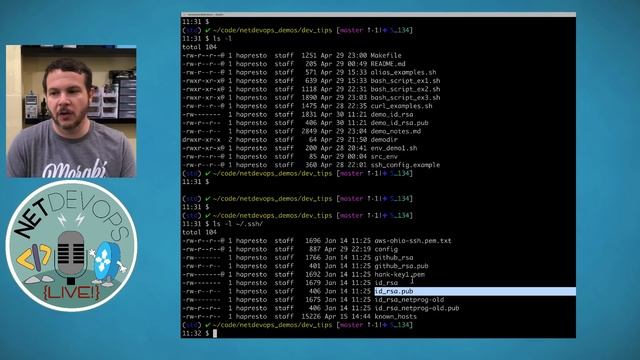Click the 'Apr 15 14:44' date of known_hosts
The width and height of the screenshot is (640, 360).
348,316
